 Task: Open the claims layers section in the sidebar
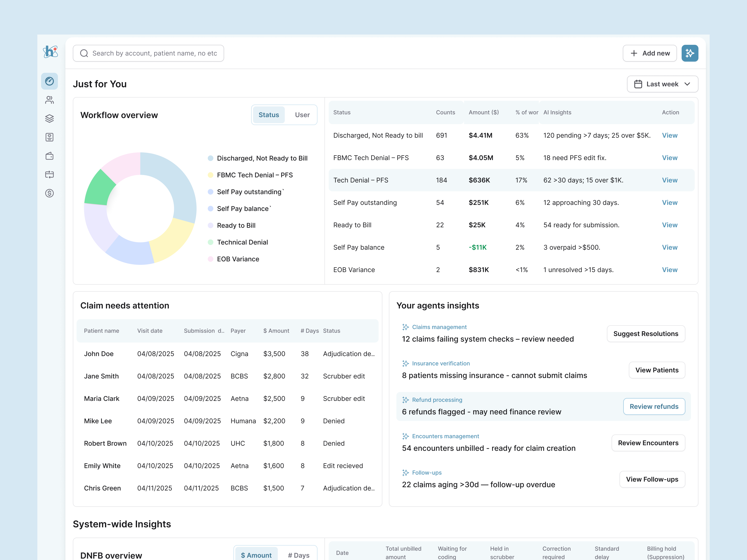(49, 119)
